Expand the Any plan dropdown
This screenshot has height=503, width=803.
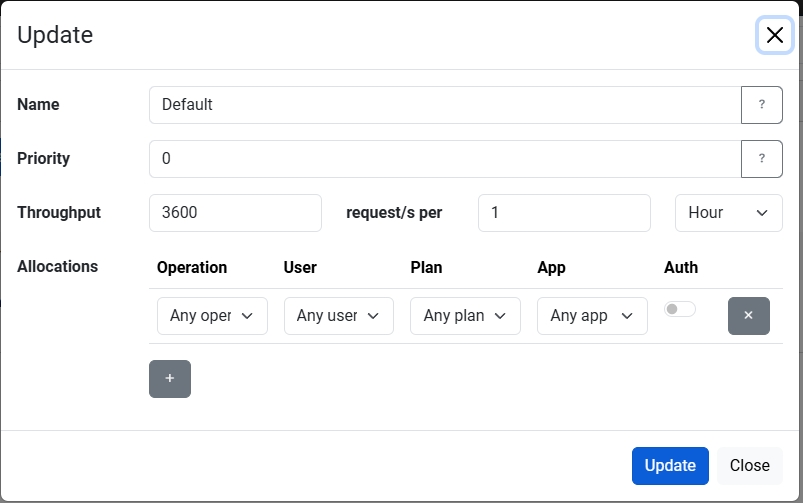point(465,316)
